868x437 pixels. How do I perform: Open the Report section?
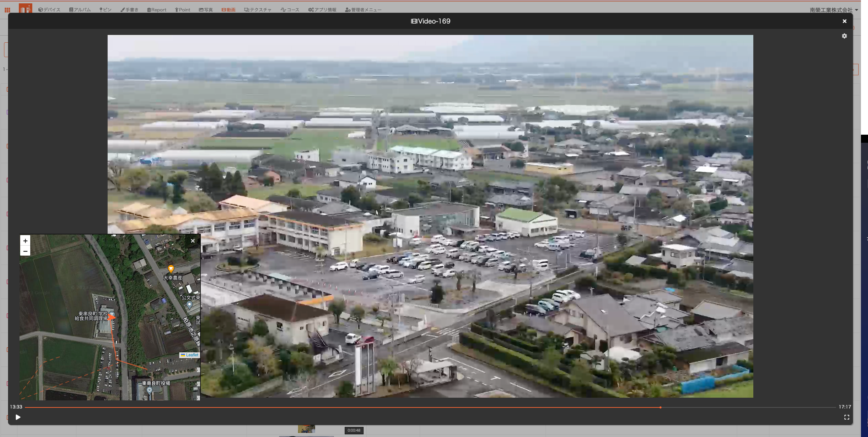[157, 10]
